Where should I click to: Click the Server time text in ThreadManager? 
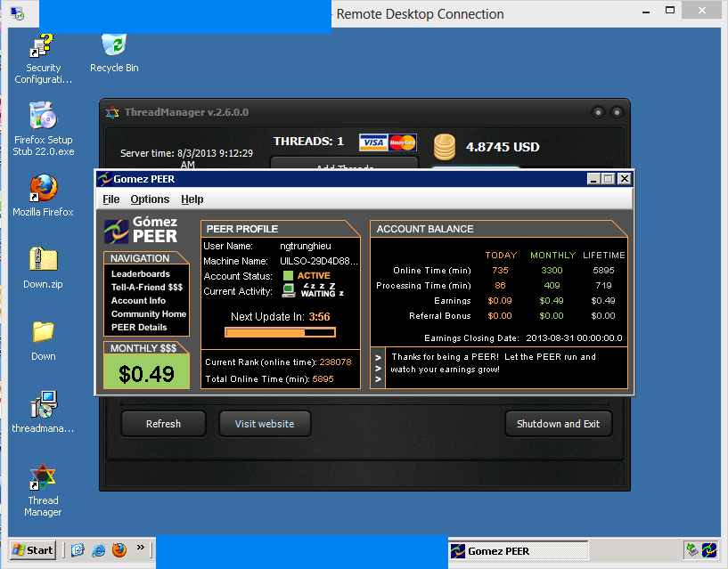coord(186,159)
